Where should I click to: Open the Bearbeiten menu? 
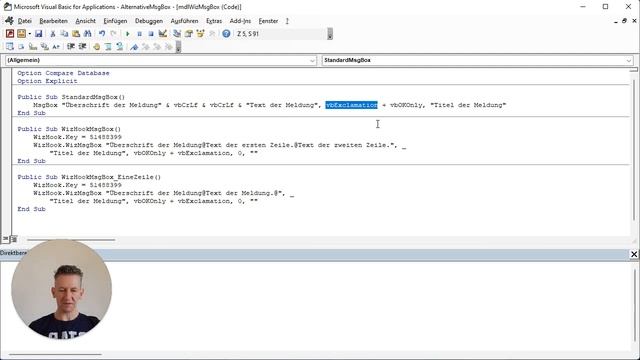pyautogui.click(x=53, y=21)
